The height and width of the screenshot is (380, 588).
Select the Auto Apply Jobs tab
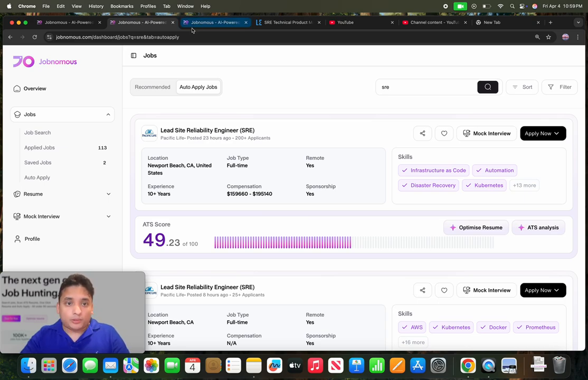(x=198, y=87)
